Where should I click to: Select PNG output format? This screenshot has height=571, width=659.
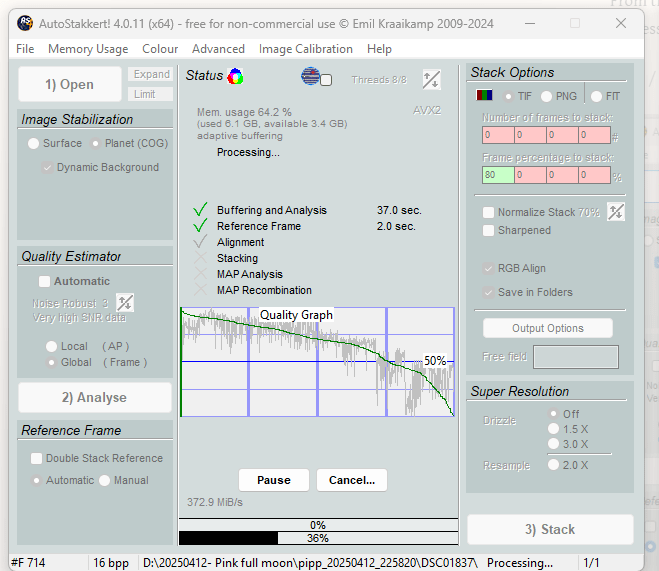coord(547,97)
